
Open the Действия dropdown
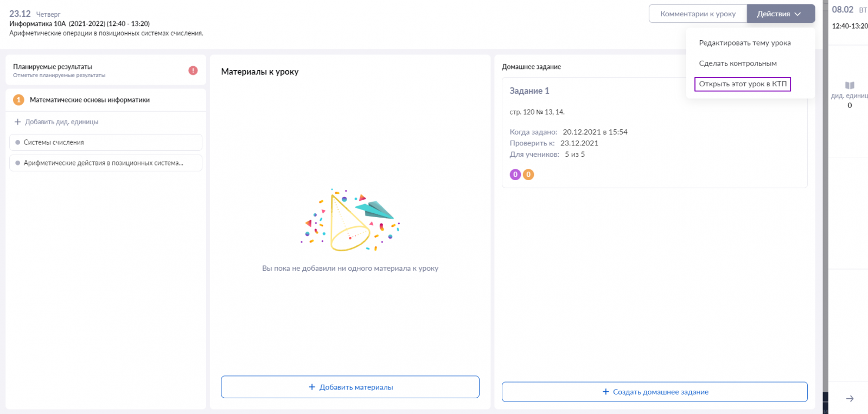click(x=781, y=14)
